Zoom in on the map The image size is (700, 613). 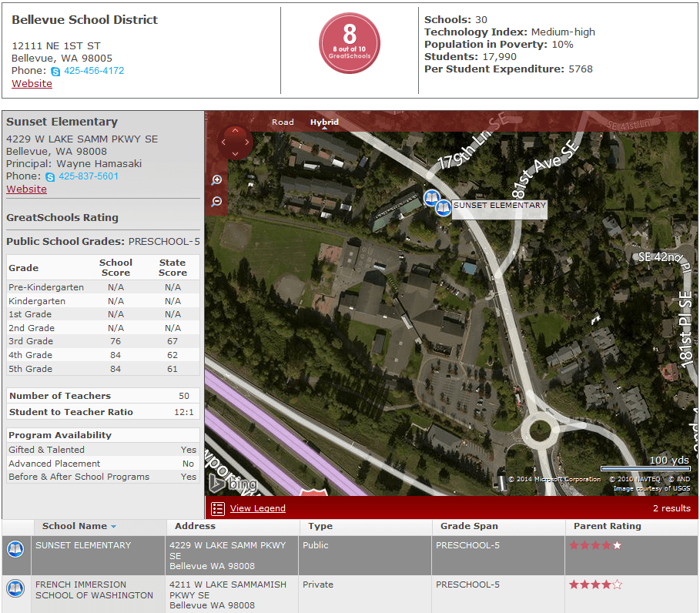[x=216, y=180]
